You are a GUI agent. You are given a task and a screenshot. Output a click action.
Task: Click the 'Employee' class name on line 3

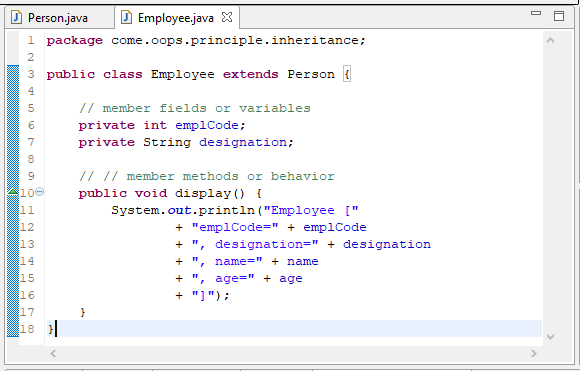(x=182, y=74)
